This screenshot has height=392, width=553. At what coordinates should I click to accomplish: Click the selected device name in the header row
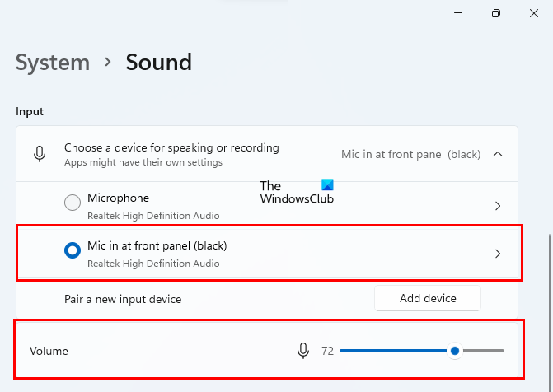[x=410, y=154]
